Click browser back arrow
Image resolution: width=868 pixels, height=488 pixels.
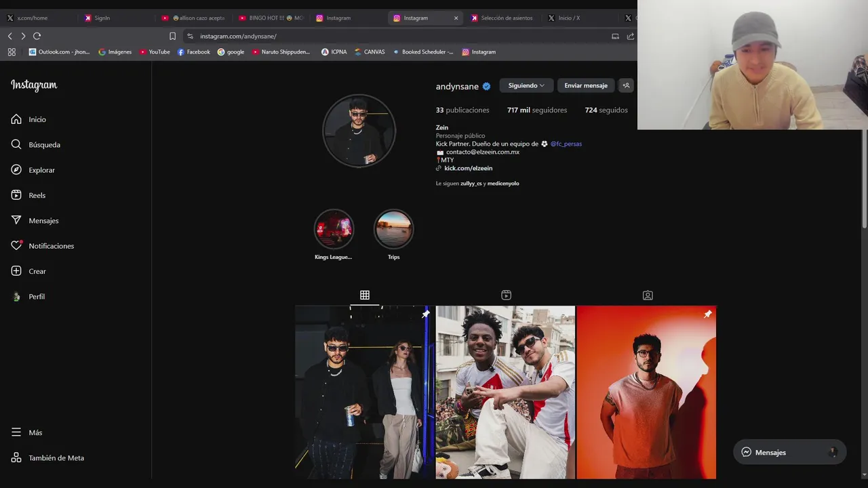[9, 36]
